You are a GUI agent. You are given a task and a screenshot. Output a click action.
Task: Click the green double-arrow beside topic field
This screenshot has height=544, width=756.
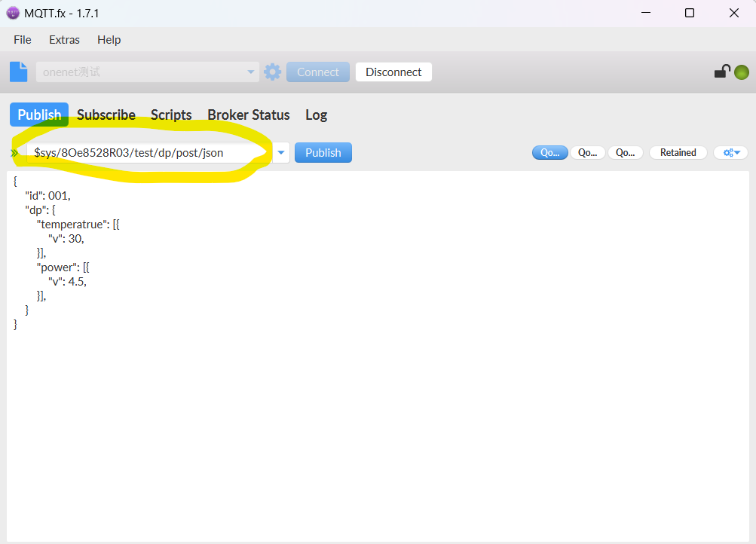click(14, 153)
